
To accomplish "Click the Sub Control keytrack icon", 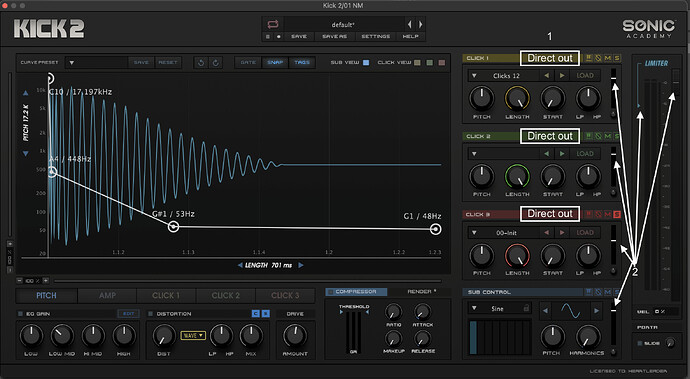I will pyautogui.click(x=589, y=292).
